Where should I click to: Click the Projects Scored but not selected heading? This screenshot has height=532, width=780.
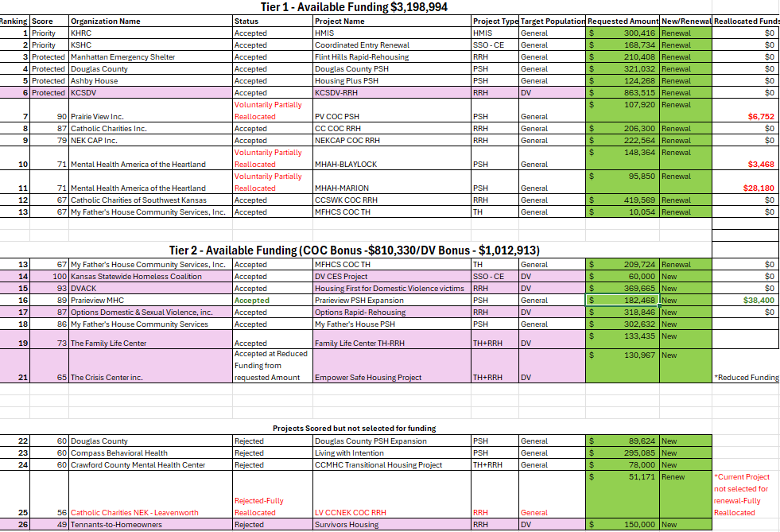tap(354, 428)
